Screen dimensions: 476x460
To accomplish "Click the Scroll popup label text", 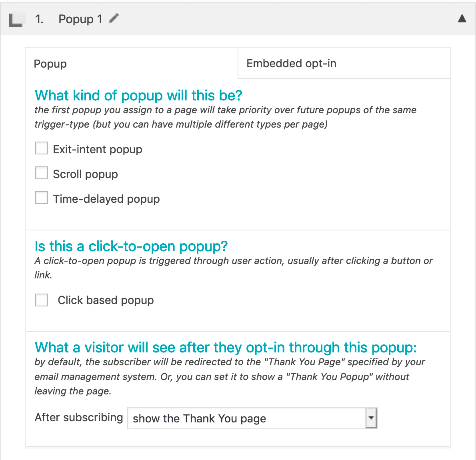I will click(x=85, y=174).
